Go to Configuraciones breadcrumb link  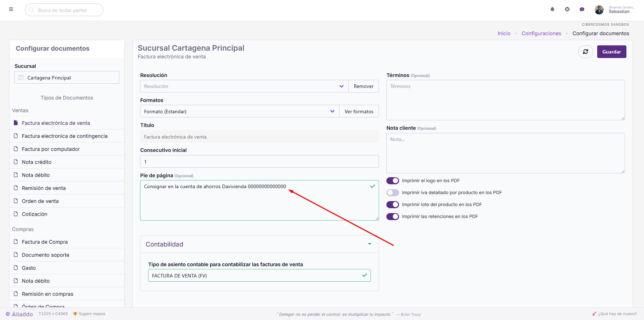click(x=541, y=33)
